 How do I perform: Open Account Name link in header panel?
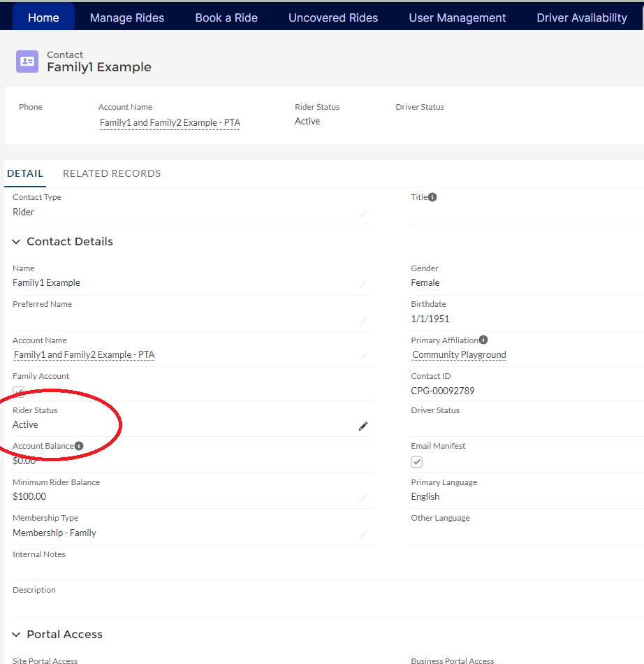coord(170,123)
